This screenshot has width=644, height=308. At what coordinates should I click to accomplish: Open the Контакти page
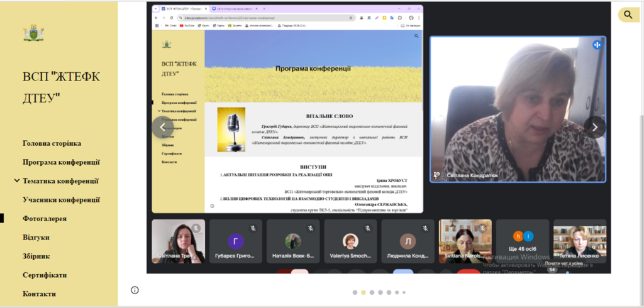coord(39,294)
